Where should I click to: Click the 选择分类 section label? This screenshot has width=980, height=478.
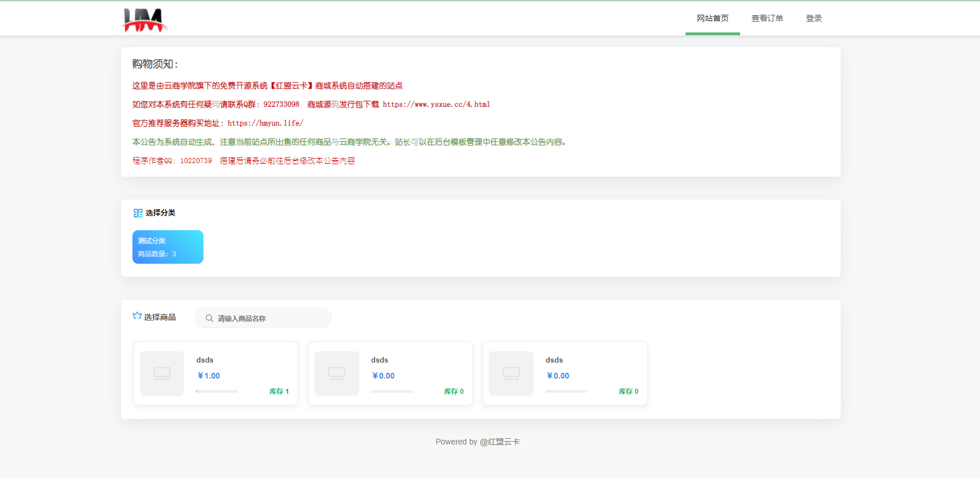[160, 213]
